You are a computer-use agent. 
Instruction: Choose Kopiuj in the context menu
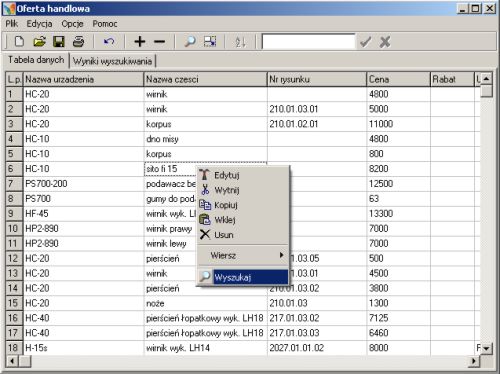(243, 205)
